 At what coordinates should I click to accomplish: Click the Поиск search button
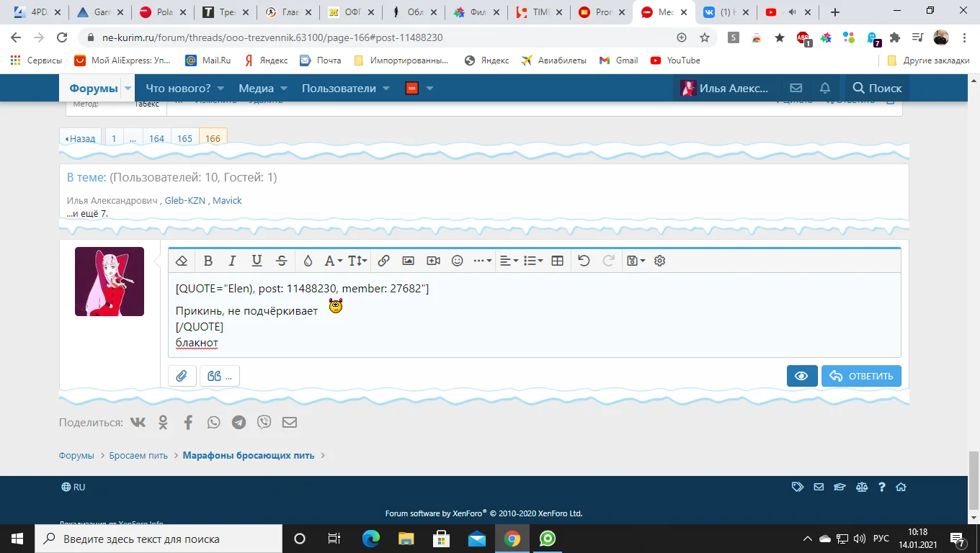(x=877, y=89)
